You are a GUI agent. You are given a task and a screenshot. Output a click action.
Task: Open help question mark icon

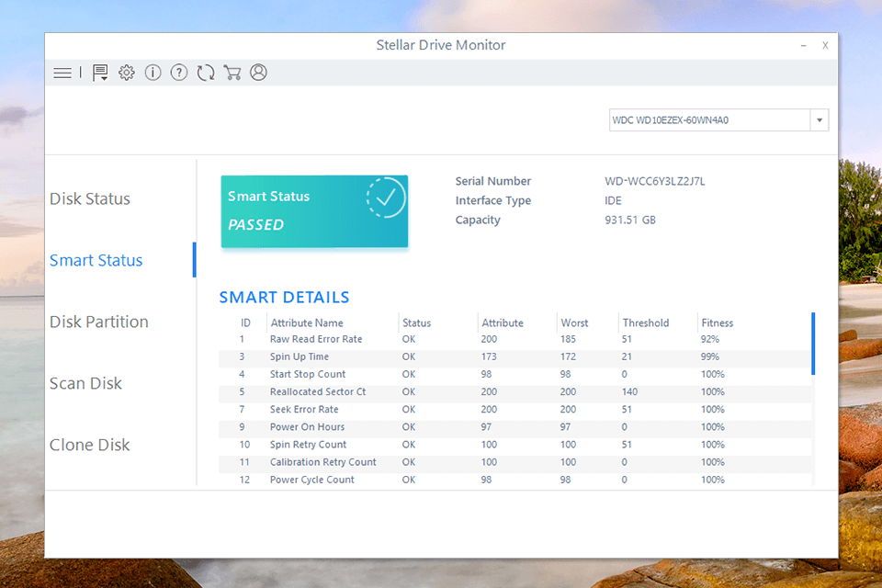pos(179,73)
